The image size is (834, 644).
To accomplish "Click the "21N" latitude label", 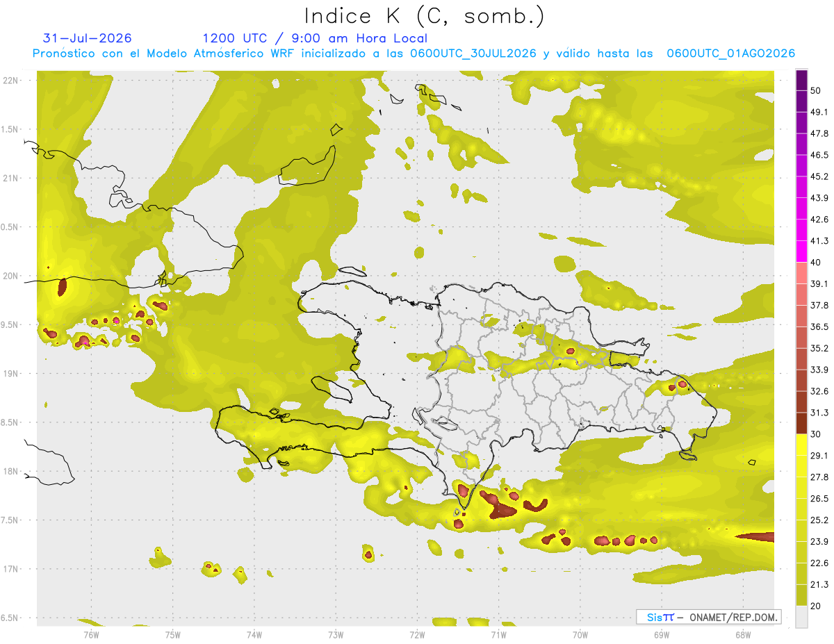I will [10, 178].
